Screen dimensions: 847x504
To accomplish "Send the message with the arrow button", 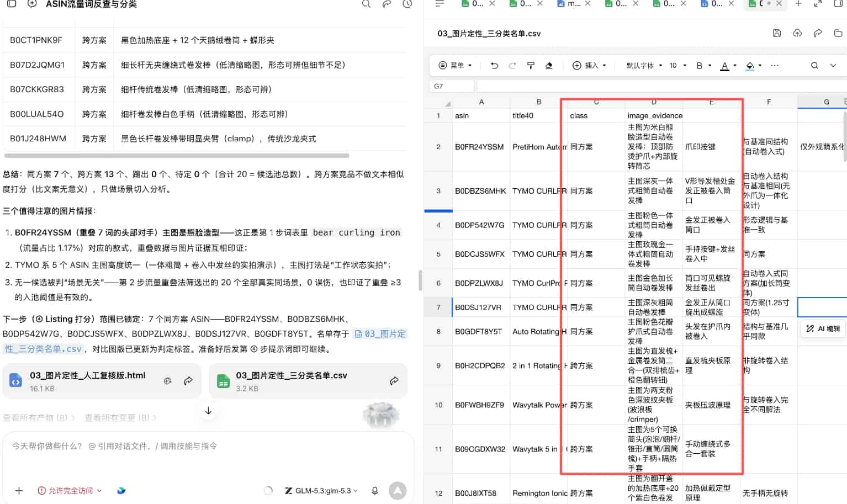I will pyautogui.click(x=398, y=490).
